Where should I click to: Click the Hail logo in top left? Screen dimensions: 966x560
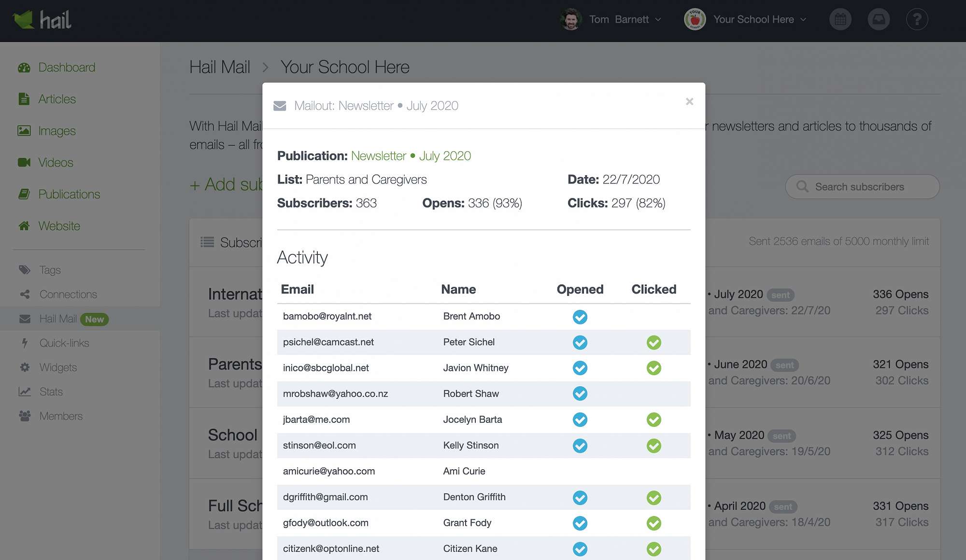(x=42, y=20)
